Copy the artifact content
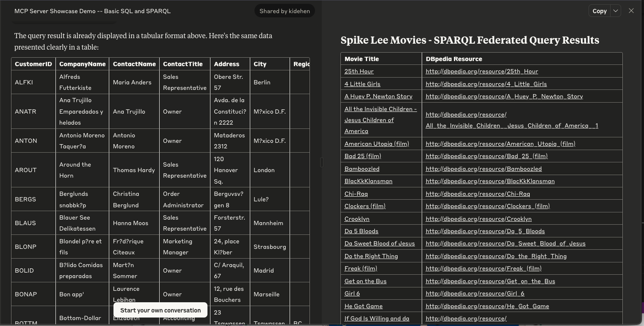The height and width of the screenshot is (326, 644). pyautogui.click(x=600, y=11)
